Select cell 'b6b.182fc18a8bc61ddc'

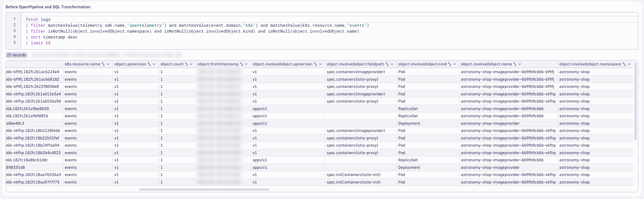coord(27,160)
